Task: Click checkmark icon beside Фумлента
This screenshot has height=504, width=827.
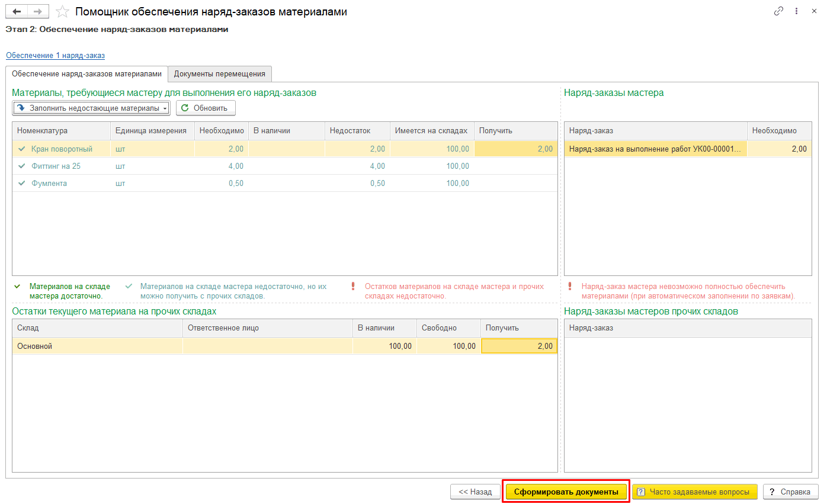Action: click(x=22, y=183)
